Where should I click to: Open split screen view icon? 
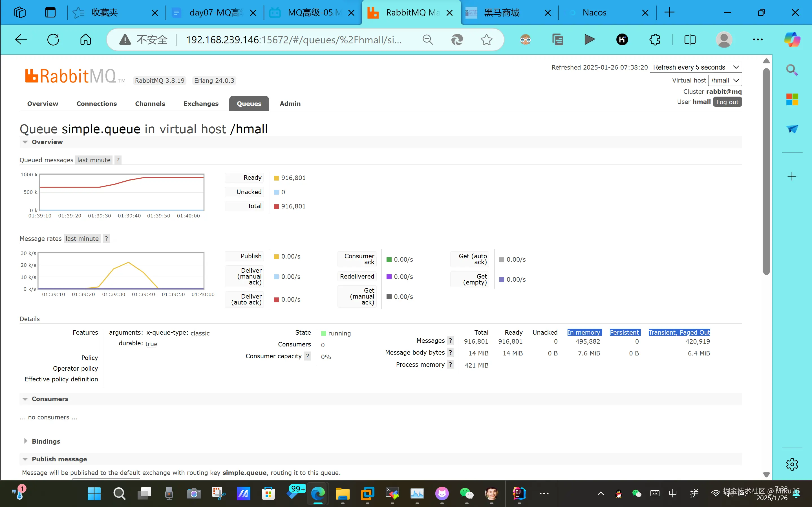pyautogui.click(x=690, y=39)
